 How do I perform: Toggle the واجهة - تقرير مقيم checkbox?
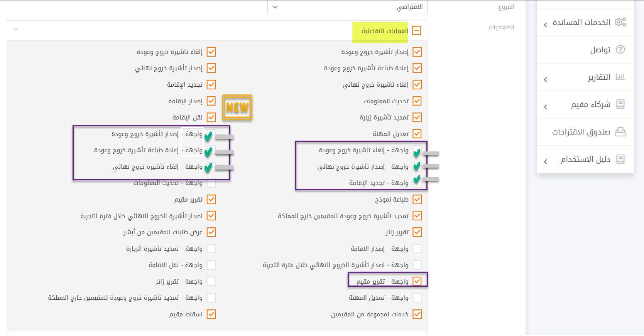click(417, 281)
